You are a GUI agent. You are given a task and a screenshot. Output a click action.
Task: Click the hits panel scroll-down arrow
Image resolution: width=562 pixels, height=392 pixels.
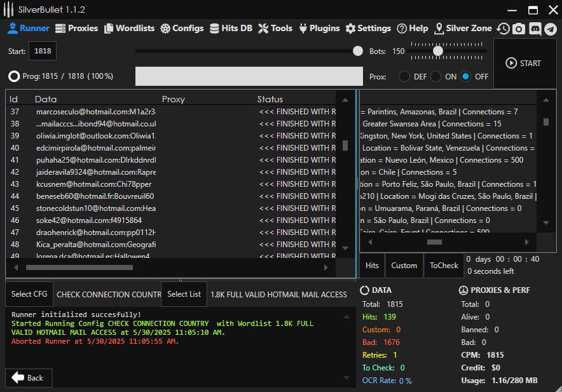[546, 222]
